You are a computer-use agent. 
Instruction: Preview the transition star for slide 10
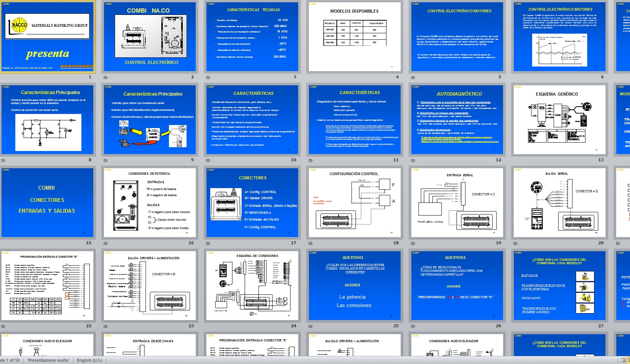pyautogui.click(x=208, y=160)
